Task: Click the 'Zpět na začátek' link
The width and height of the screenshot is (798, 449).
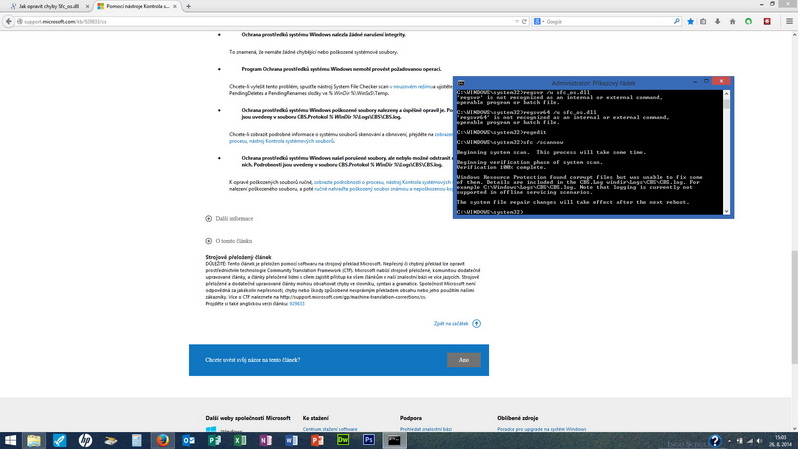Action: [x=457, y=324]
